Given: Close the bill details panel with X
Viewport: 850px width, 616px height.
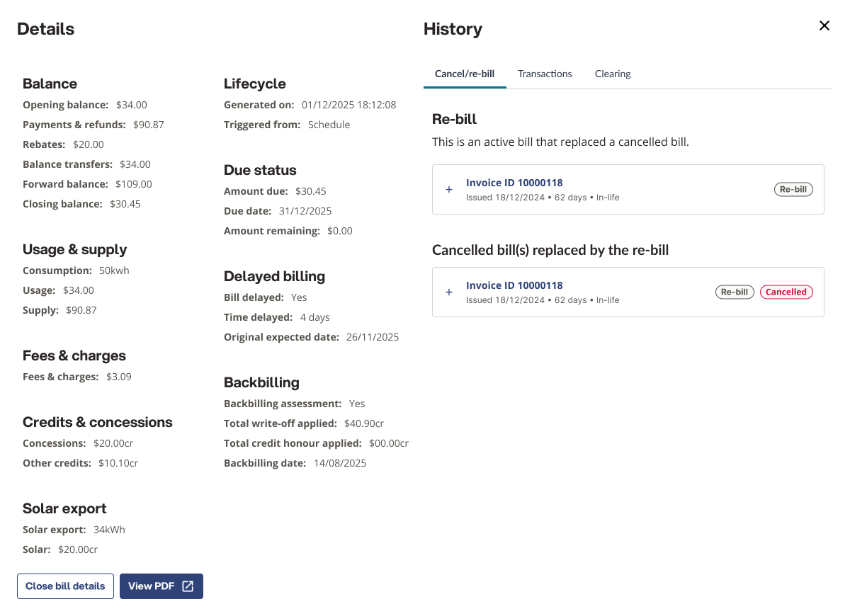Looking at the screenshot, I should [824, 25].
